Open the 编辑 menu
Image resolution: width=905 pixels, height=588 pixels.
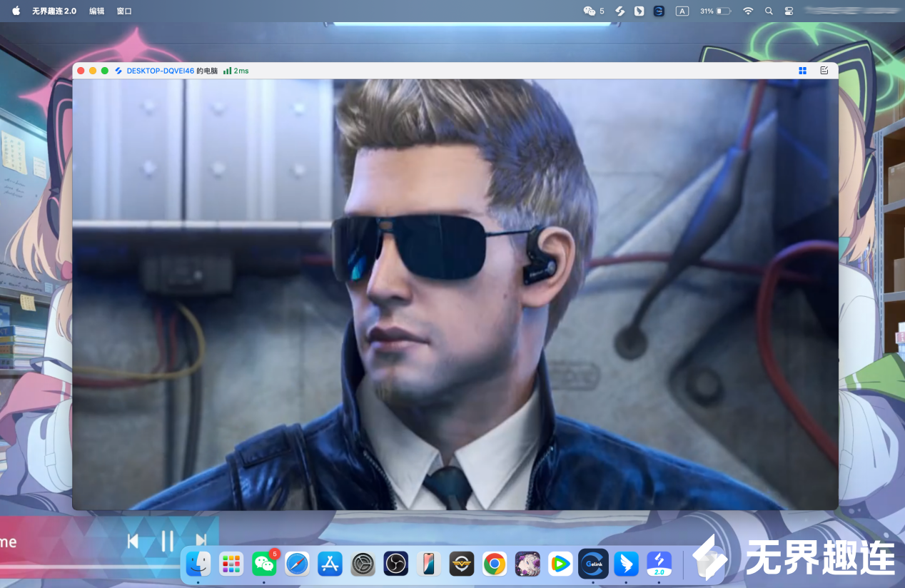96,11
